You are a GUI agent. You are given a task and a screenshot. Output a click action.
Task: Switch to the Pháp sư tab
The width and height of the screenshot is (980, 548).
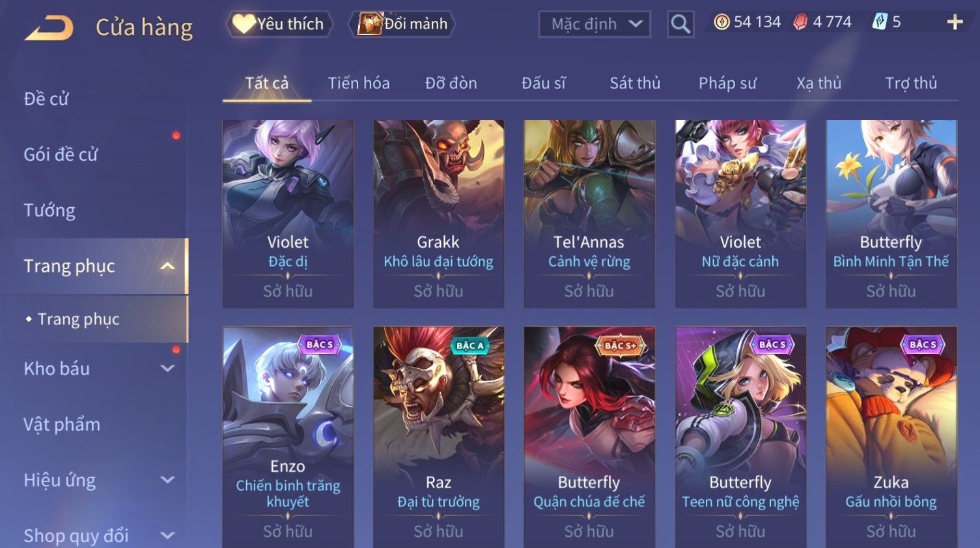pos(727,83)
